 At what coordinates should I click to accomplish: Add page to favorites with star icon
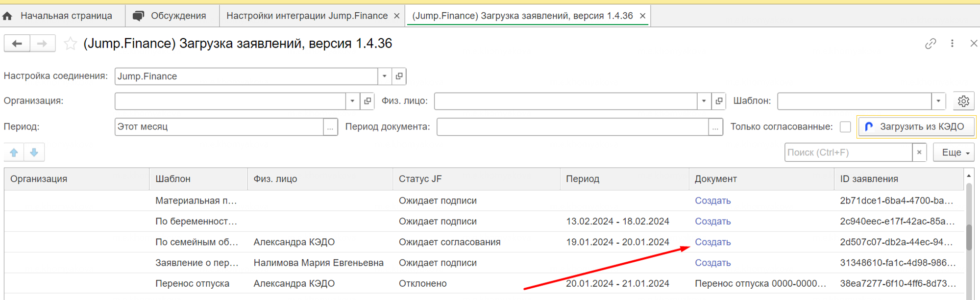71,44
